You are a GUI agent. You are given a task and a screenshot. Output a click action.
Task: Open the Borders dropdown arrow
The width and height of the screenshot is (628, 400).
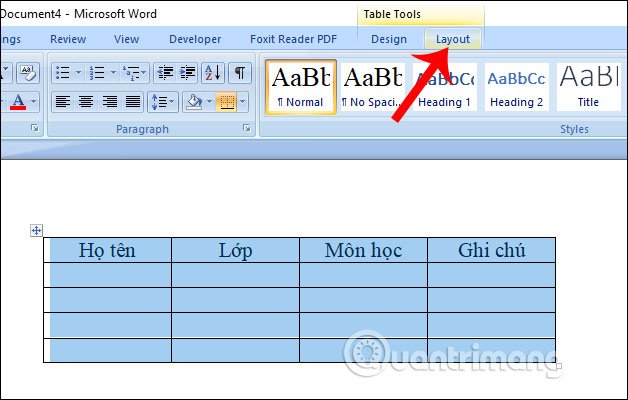click(242, 102)
